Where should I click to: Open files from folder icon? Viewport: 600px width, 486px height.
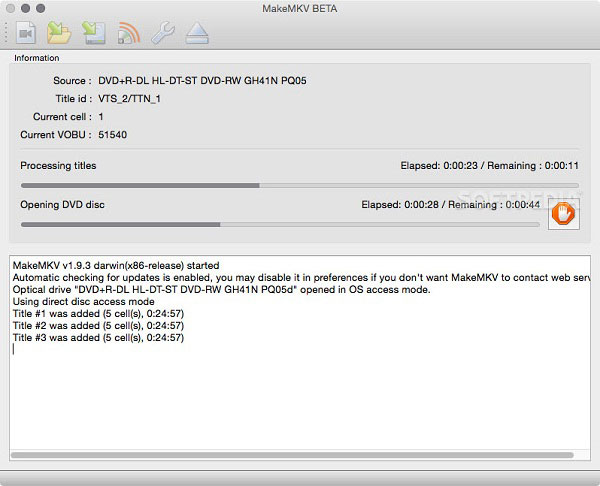click(59, 33)
